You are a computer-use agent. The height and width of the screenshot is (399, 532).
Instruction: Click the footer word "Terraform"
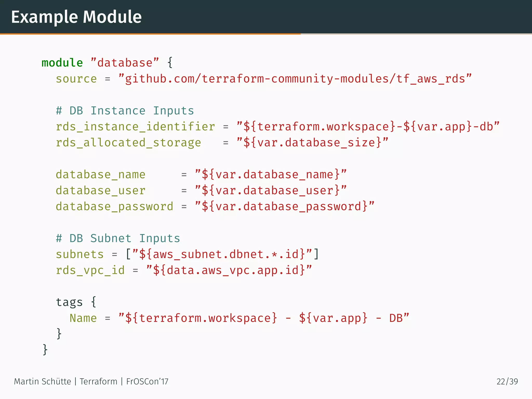click(x=98, y=382)
